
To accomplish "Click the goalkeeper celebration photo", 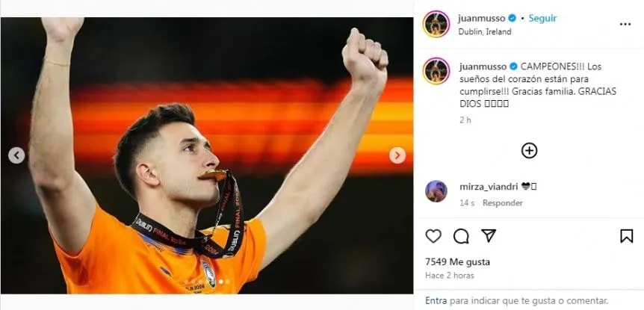I will (207, 155).
